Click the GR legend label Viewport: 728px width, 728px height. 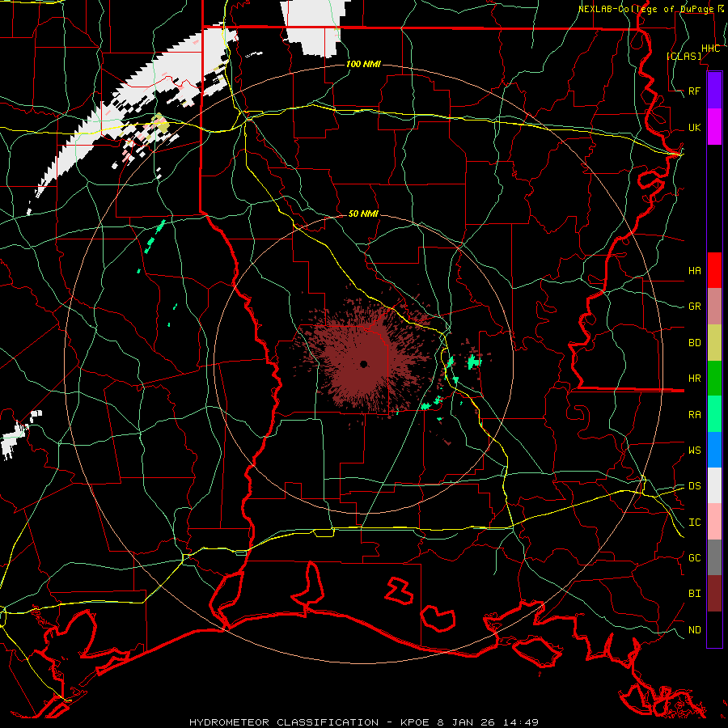(694, 307)
